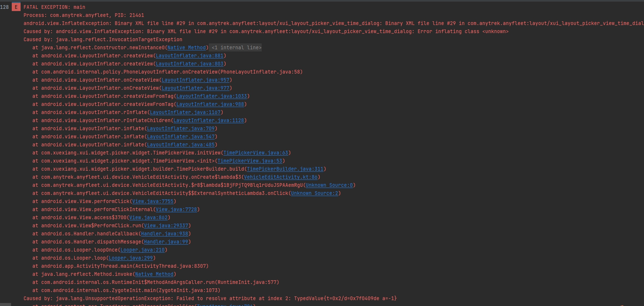Click line number 128 in gutter
644x306 pixels.
tap(4, 7)
